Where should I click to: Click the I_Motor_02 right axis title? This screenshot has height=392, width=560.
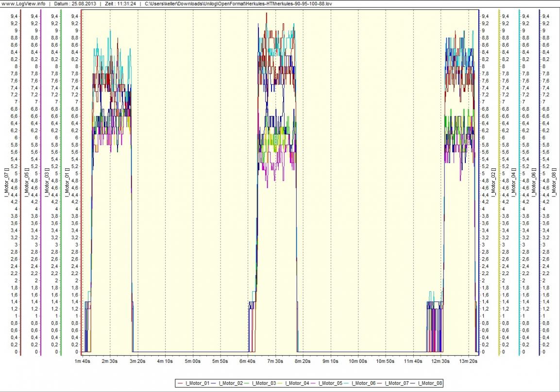click(x=493, y=183)
